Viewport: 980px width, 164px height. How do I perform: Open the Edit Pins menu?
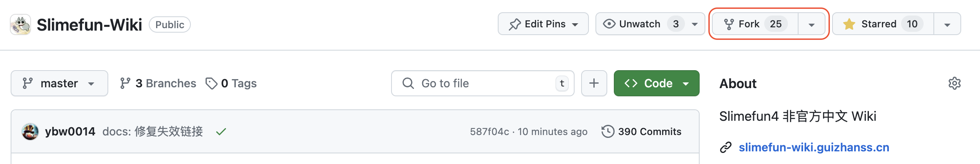(543, 24)
